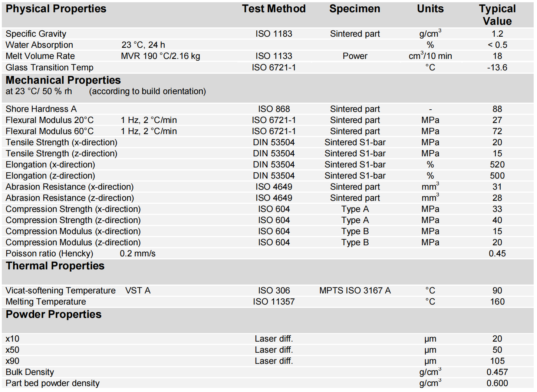This screenshot has width=537, height=392.
Task: Select the Test Method column header
Action: pos(274,9)
